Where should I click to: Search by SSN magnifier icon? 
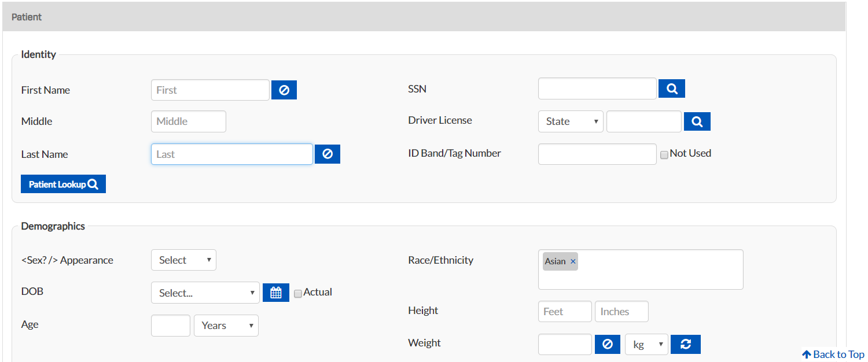pyautogui.click(x=672, y=88)
